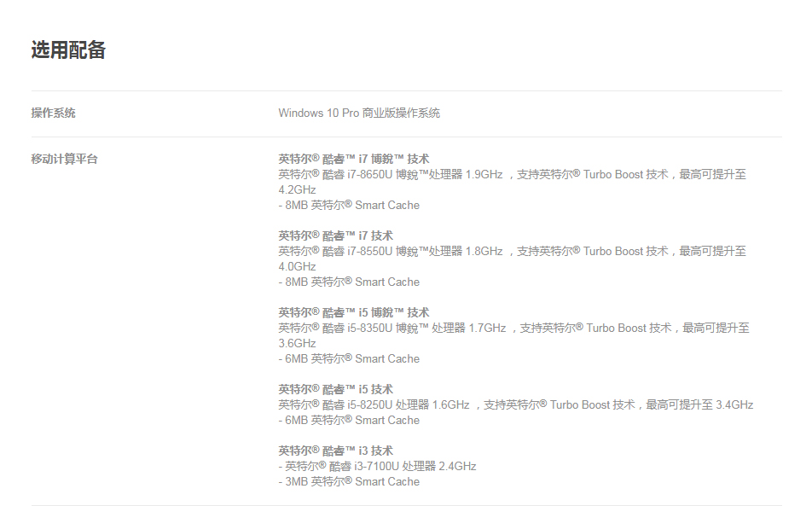The height and width of the screenshot is (506, 812).
Task: Click the 英特尔 酷睿 i7 技术 heading
Action: click(x=335, y=236)
